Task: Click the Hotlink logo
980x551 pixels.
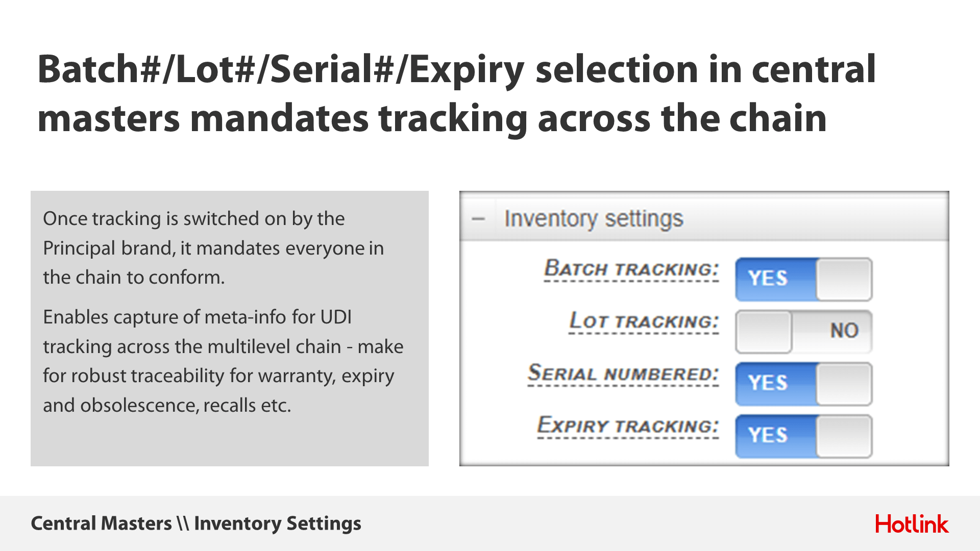Action: pos(912,524)
